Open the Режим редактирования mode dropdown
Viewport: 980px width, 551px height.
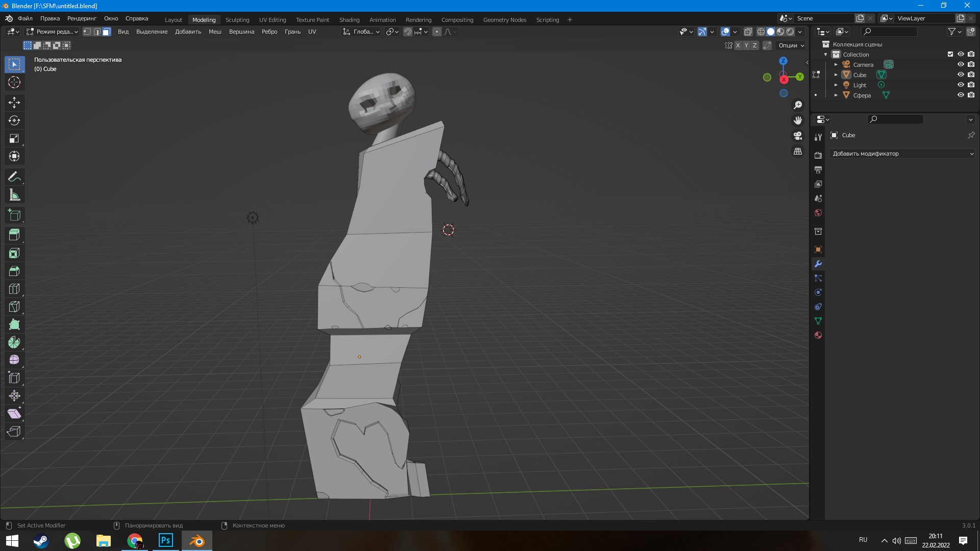(52, 32)
